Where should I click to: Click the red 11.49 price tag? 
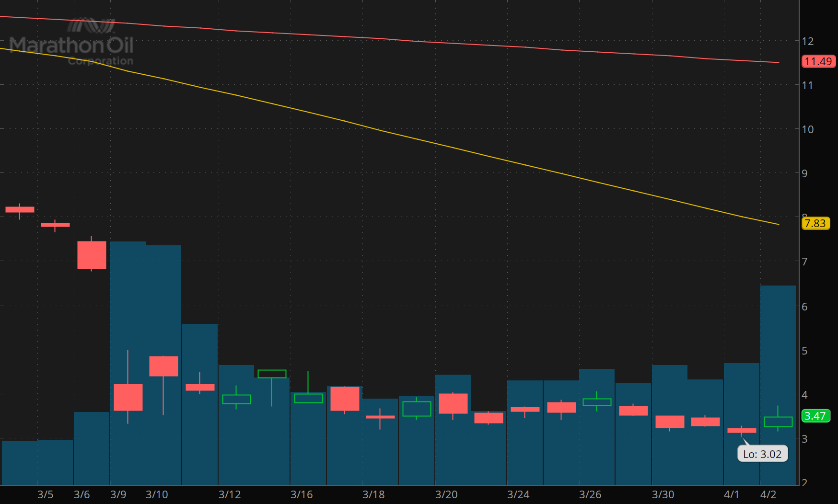pyautogui.click(x=818, y=61)
